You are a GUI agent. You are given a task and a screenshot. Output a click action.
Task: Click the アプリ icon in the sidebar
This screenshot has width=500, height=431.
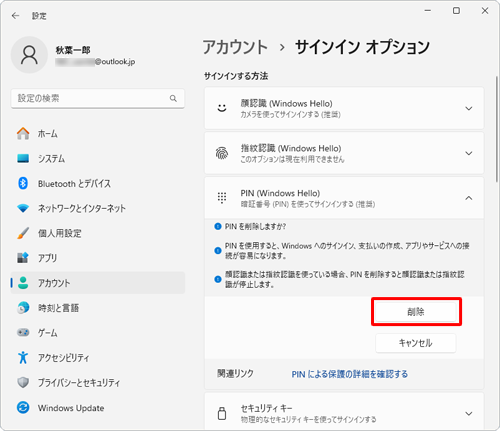pos(23,258)
